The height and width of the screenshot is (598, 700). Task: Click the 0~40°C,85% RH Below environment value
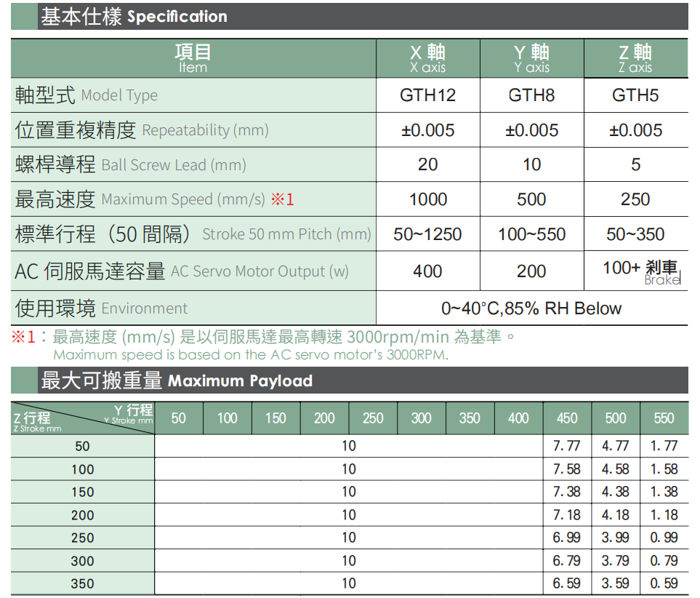point(531,308)
